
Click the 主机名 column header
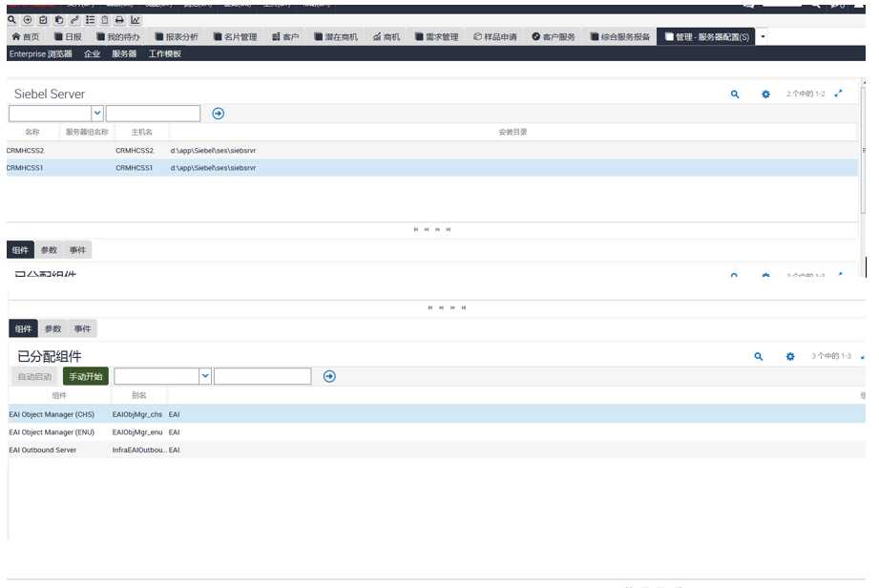142,132
